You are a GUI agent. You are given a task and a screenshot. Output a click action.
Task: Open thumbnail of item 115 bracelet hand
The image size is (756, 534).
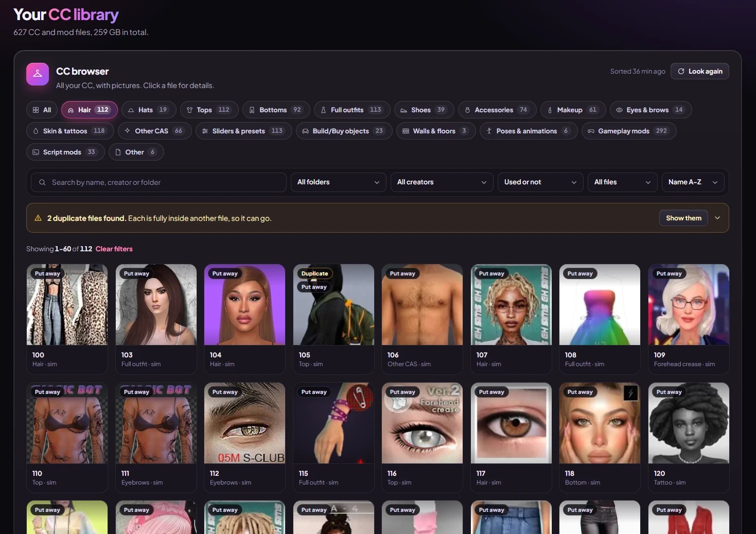(333, 423)
